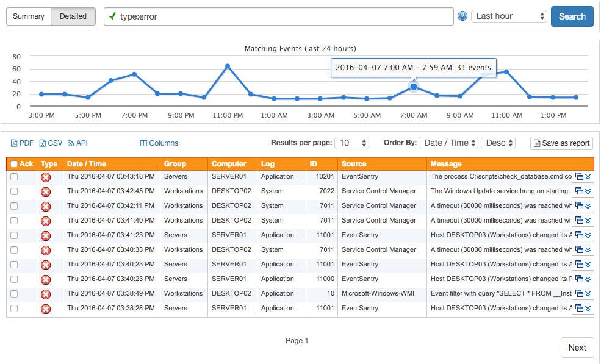Go to the Next page
Viewport: 601px width, 364px height.
coord(577,348)
